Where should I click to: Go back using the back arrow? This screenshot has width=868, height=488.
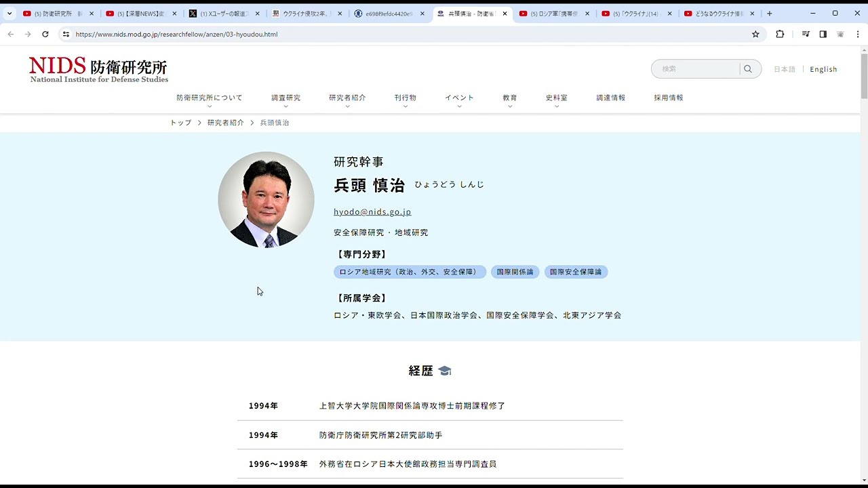pyautogui.click(x=10, y=34)
